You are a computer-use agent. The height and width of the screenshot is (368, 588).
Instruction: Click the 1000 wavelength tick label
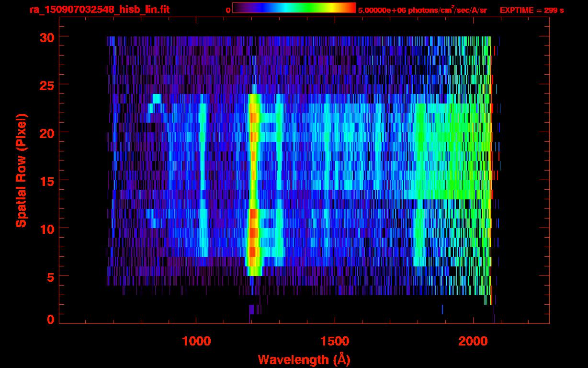tap(196, 341)
